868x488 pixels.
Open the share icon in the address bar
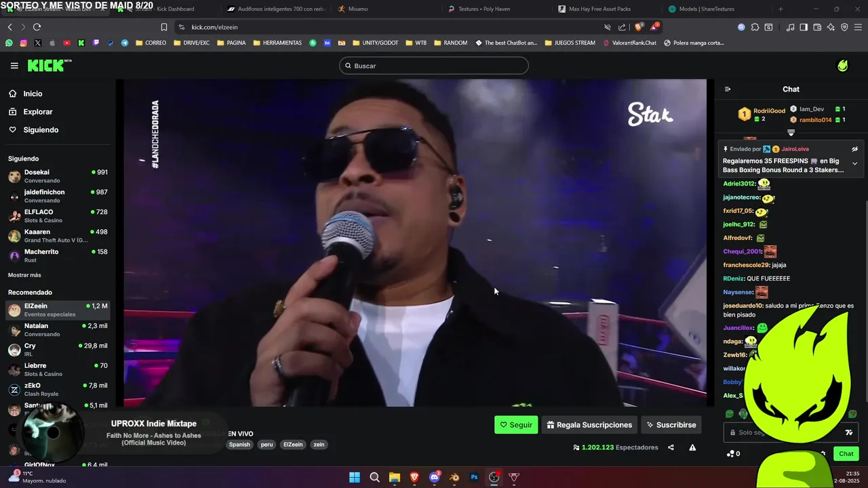tap(622, 27)
